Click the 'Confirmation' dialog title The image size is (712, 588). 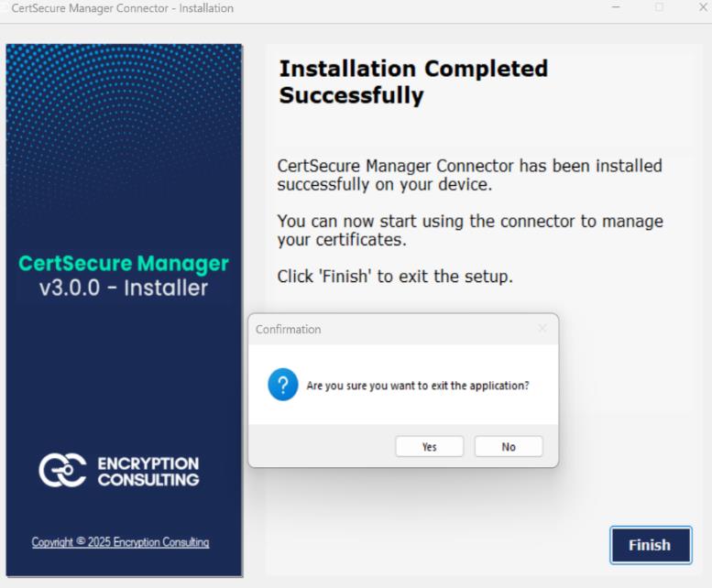[x=289, y=330]
